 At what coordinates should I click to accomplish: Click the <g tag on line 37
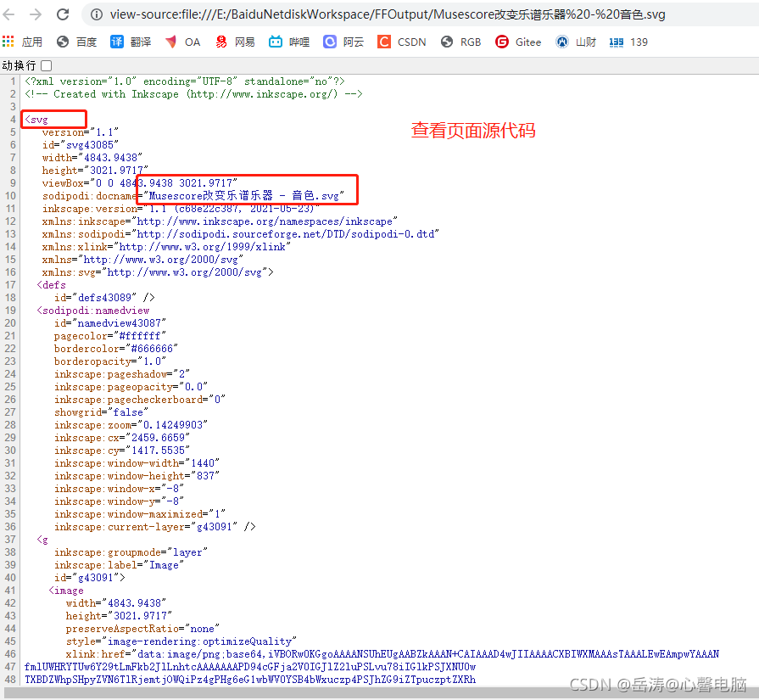click(x=42, y=540)
